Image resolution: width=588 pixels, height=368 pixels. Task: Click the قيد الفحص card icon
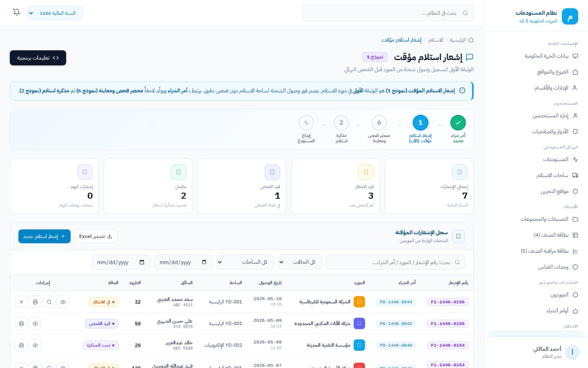pos(272,172)
